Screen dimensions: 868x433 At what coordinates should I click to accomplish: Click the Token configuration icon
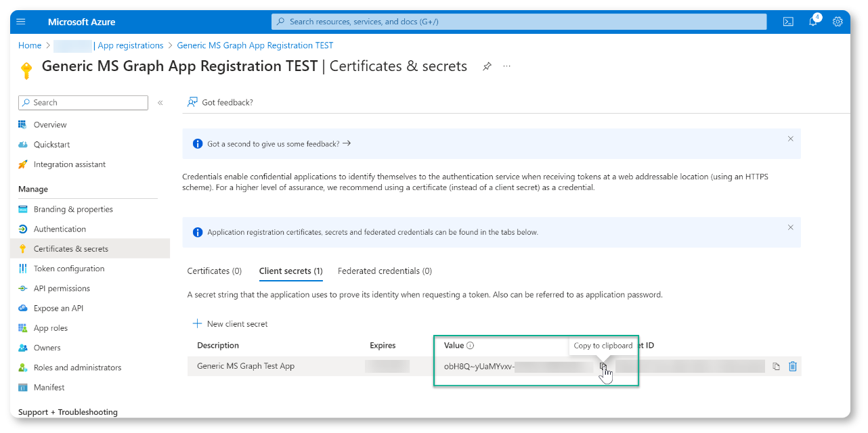[22, 269]
